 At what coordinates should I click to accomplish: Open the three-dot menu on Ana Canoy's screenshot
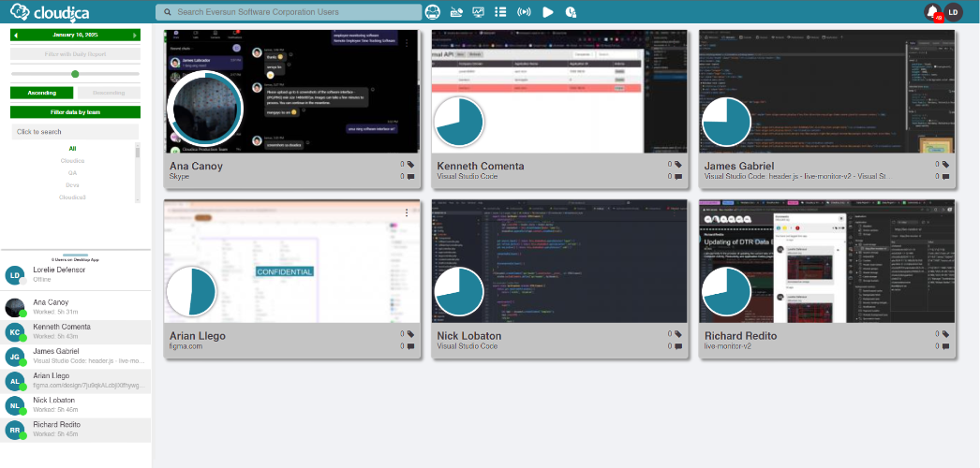point(407,43)
